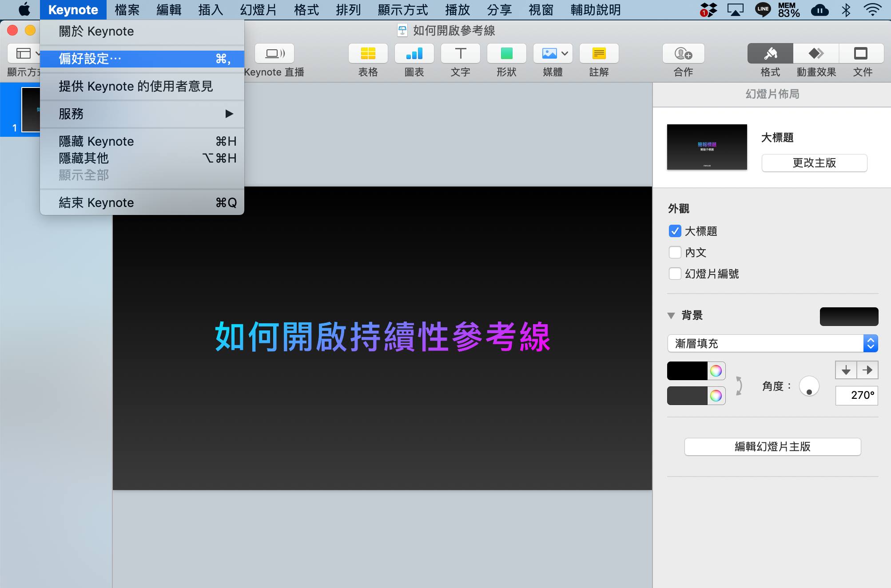Click the Keynote app menu title
This screenshot has width=891, height=588.
tap(73, 10)
